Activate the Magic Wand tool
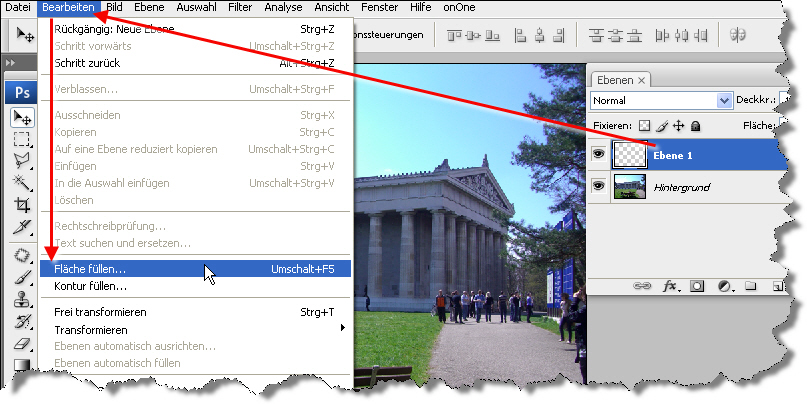This screenshot has width=807, height=404. click(21, 183)
